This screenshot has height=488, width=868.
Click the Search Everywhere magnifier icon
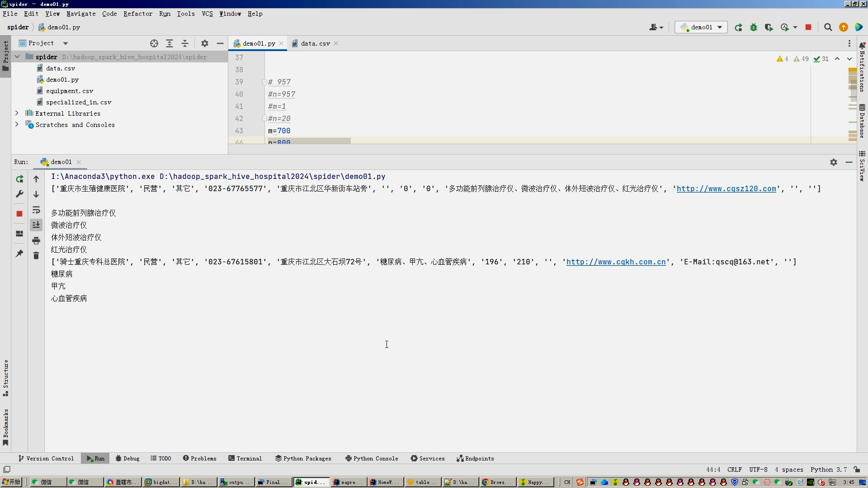pyautogui.click(x=828, y=28)
